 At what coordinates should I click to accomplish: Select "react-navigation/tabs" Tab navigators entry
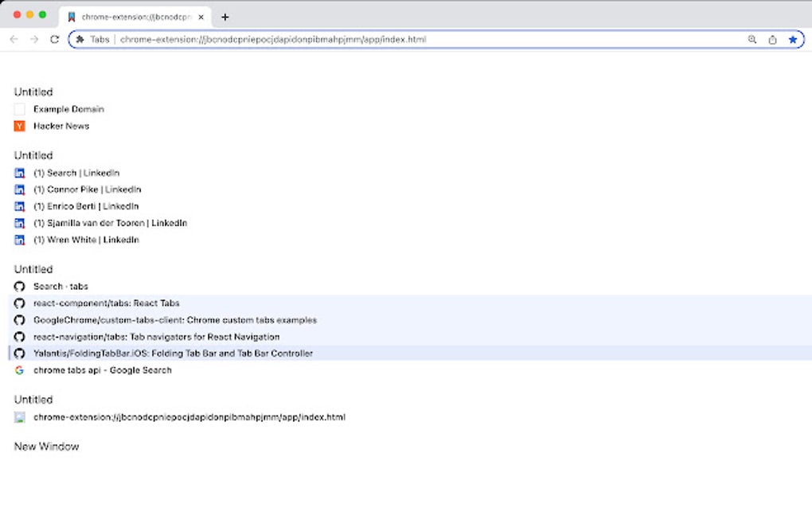click(x=410, y=337)
